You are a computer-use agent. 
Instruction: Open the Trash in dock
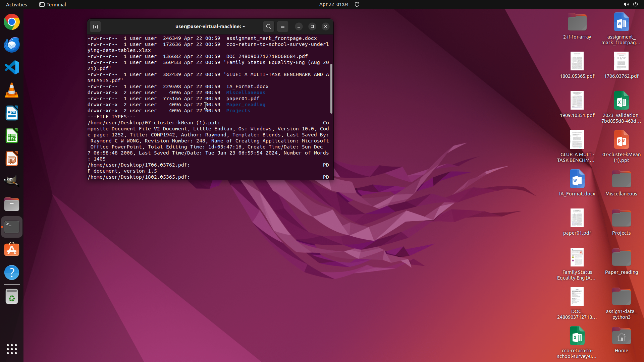(12, 297)
